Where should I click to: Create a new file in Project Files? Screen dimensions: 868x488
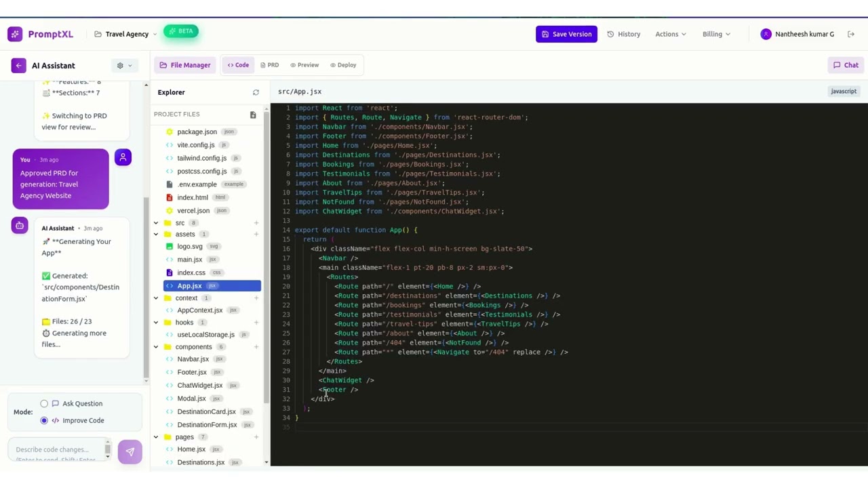253,115
